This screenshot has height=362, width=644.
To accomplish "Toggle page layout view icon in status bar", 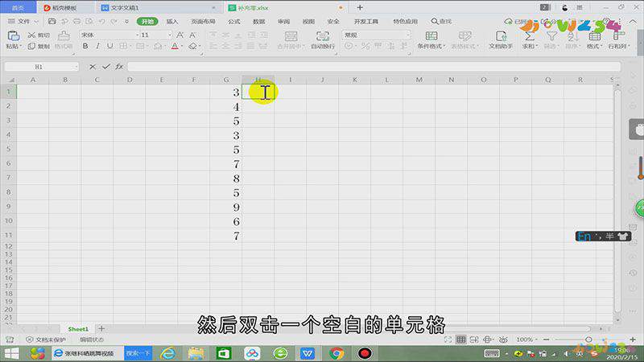I will pyautogui.click(x=474, y=339).
